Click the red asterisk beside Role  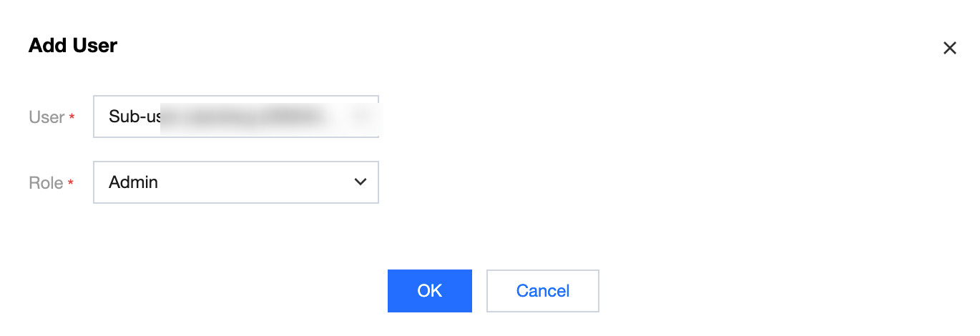point(71,184)
